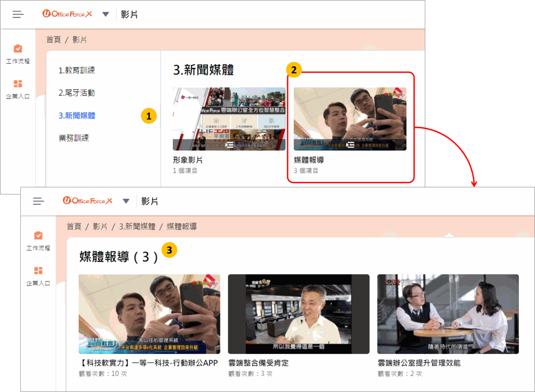Play the 雲端整合備受肯定 video
Viewport: 535px width, 392px height.
click(299, 314)
